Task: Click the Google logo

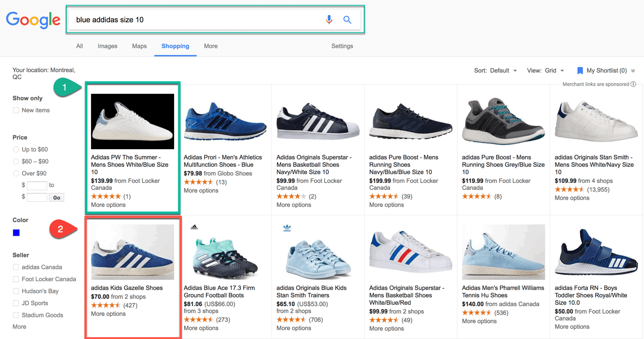Action: click(x=33, y=20)
